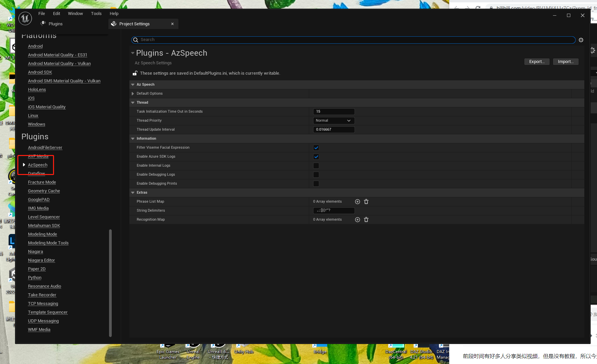This screenshot has width=597, height=364.
Task: Enable Debugging Logs checkbox
Action: pos(316,175)
